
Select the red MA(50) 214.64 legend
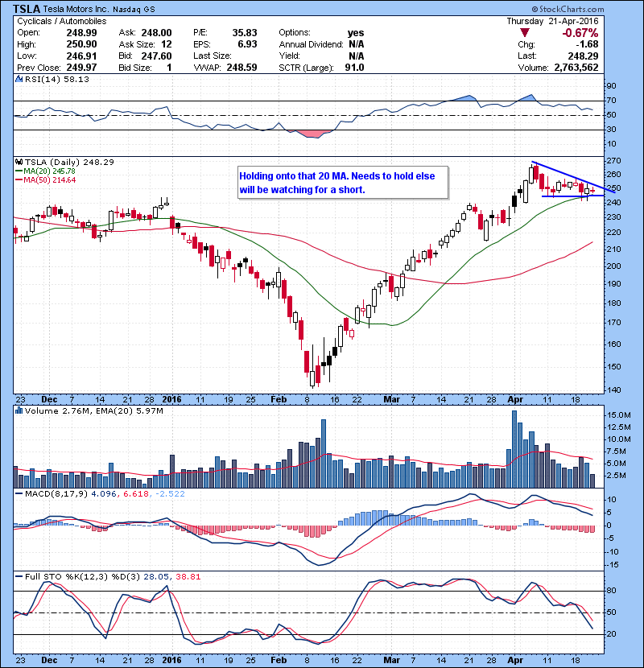46,179
